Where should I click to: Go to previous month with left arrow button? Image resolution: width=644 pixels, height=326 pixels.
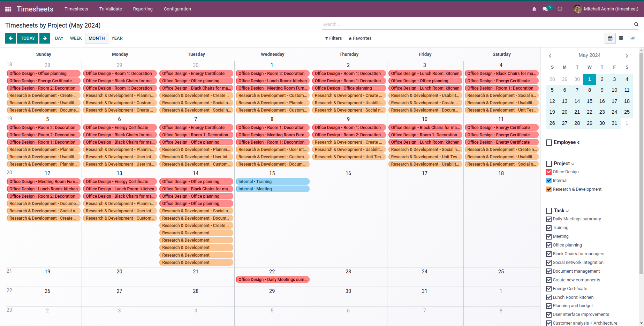tap(11, 38)
